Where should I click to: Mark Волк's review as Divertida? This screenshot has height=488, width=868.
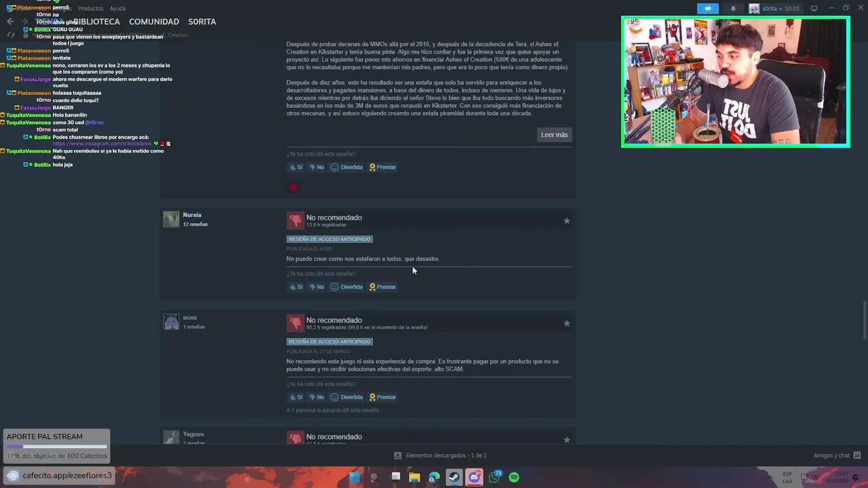coord(347,397)
